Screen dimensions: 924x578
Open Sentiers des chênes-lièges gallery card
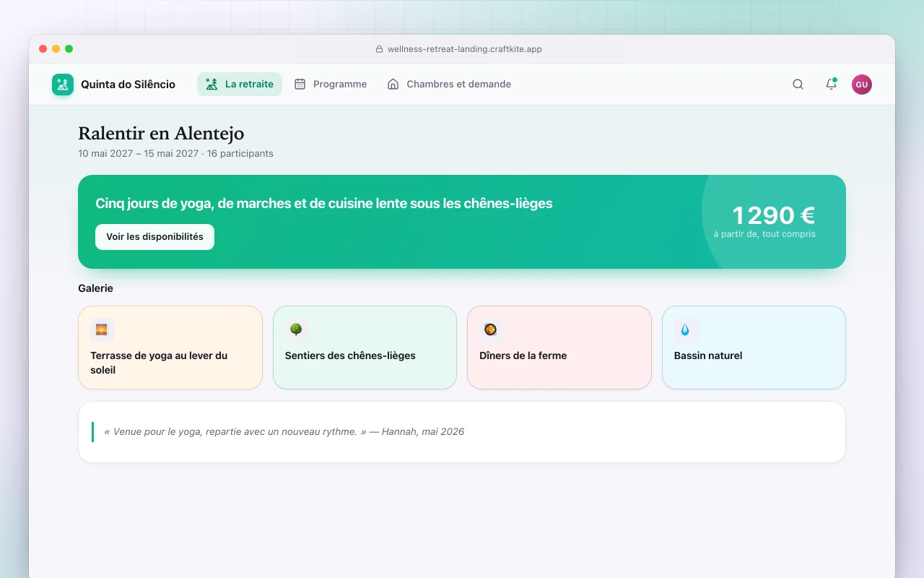[x=365, y=348]
